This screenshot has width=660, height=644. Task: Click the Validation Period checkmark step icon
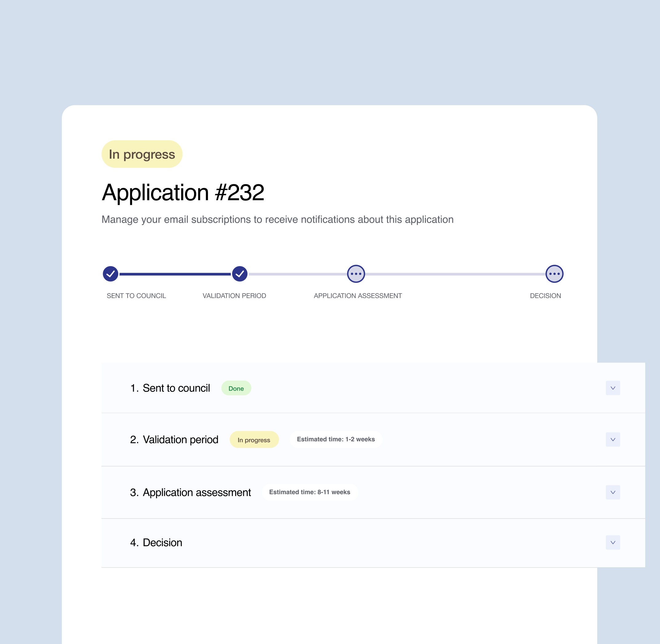240,274
